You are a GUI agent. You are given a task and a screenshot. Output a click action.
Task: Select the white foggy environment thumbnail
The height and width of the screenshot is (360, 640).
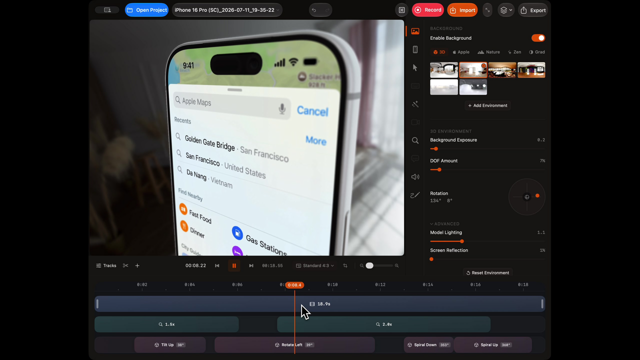point(444,87)
